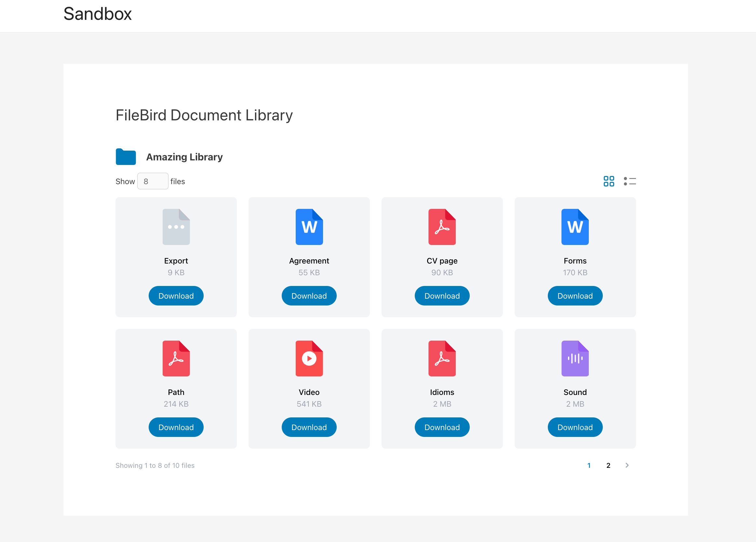Screen dimensions: 756x542
Task: Click the Idioms PDF file icon
Action: pyautogui.click(x=442, y=358)
